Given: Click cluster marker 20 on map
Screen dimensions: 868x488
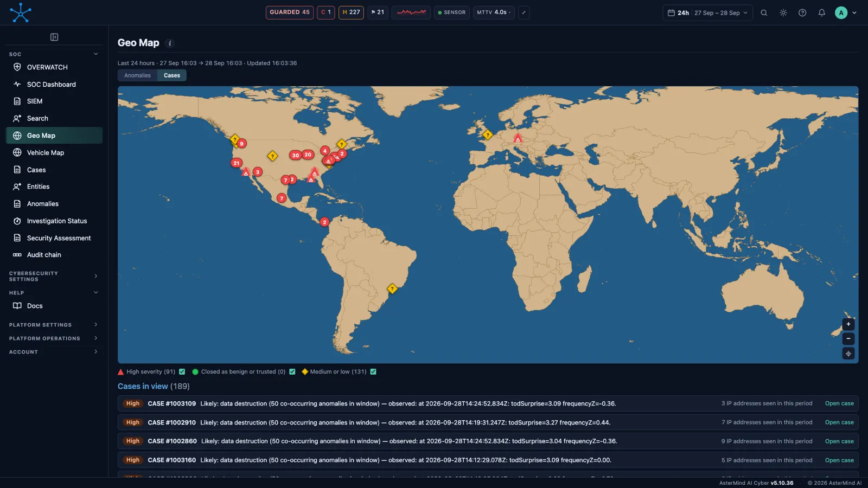Looking at the screenshot, I should (x=308, y=155).
